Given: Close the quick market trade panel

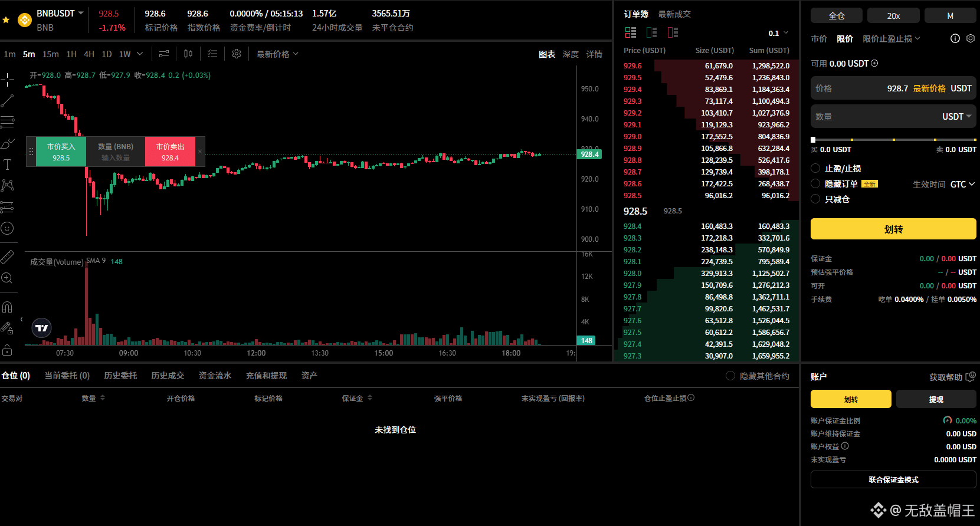Looking at the screenshot, I should click(x=200, y=152).
